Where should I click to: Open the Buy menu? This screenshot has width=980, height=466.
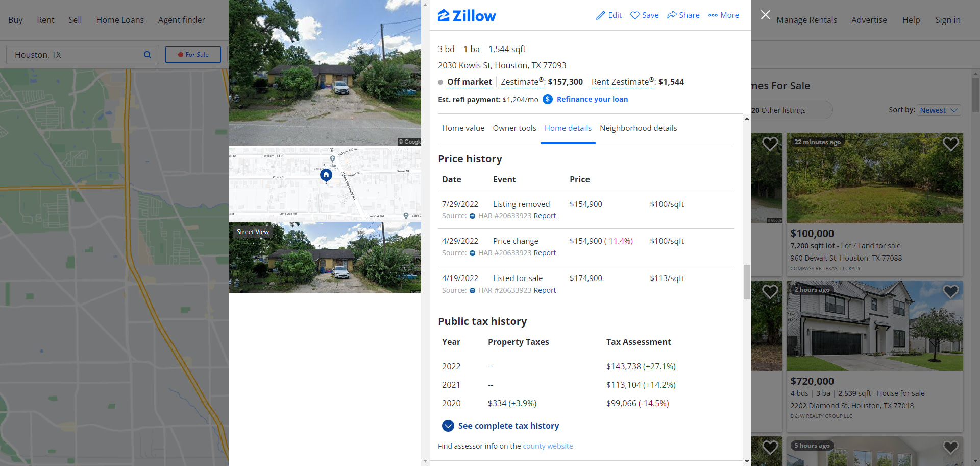click(15, 20)
